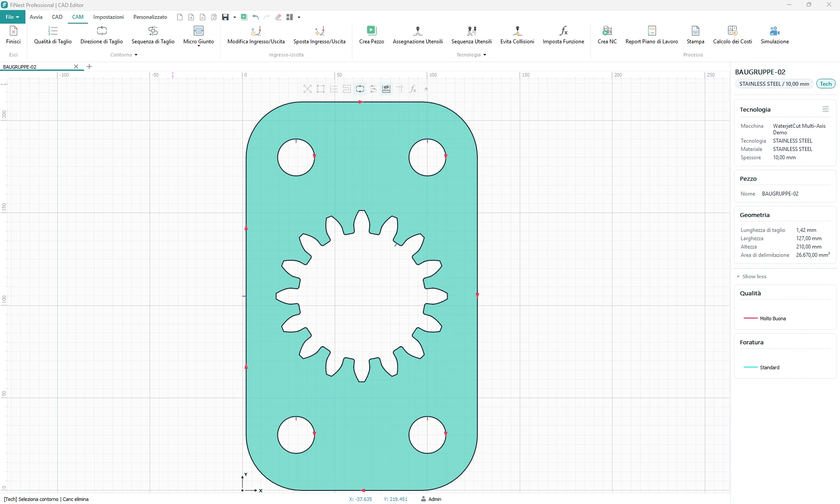Expand Micro Giunto dropdown

199,45
